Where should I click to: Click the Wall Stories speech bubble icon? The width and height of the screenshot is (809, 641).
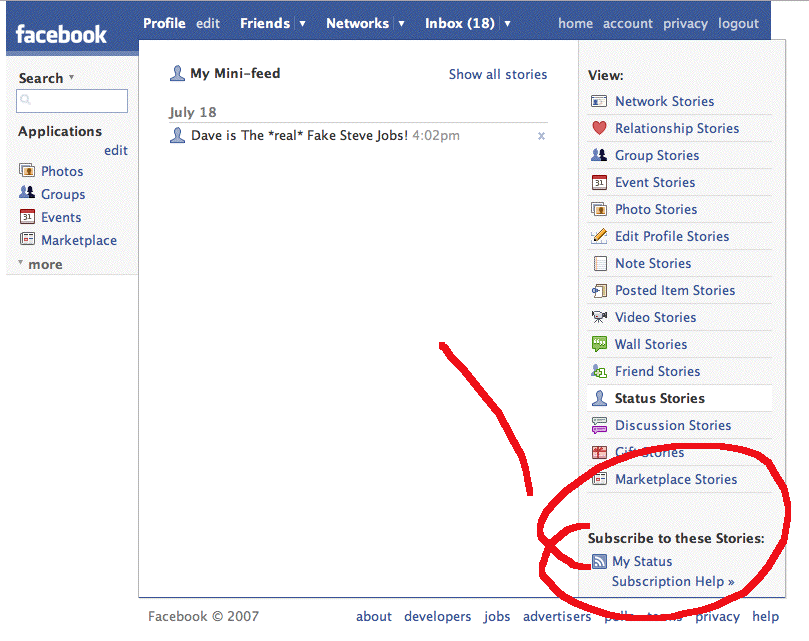pyautogui.click(x=599, y=344)
